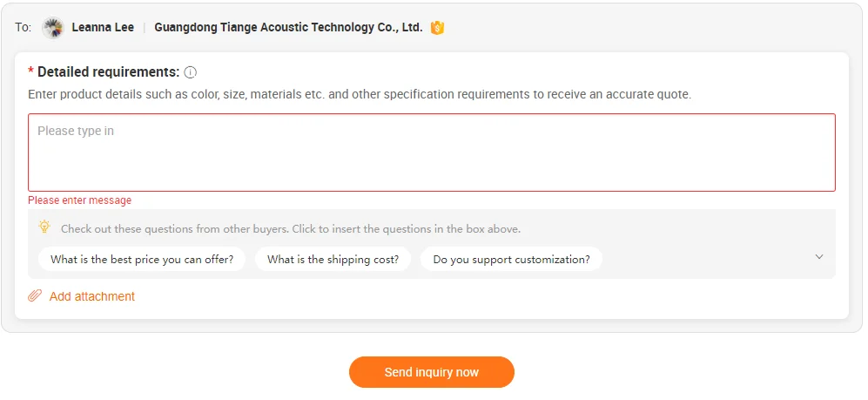The width and height of the screenshot is (868, 400).
Task: Insert "What is the best price" question
Action: coord(142,260)
